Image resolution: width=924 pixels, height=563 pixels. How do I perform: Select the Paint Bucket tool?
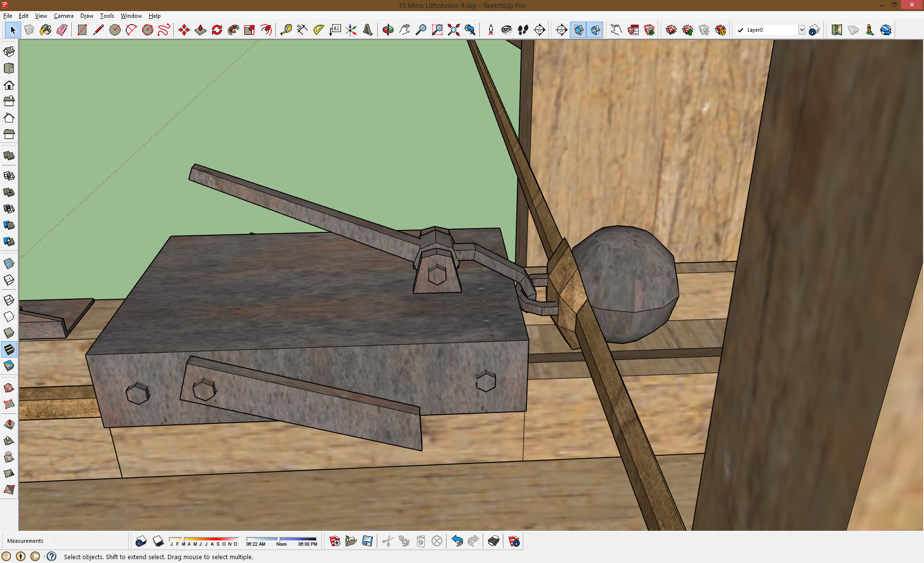point(46,30)
